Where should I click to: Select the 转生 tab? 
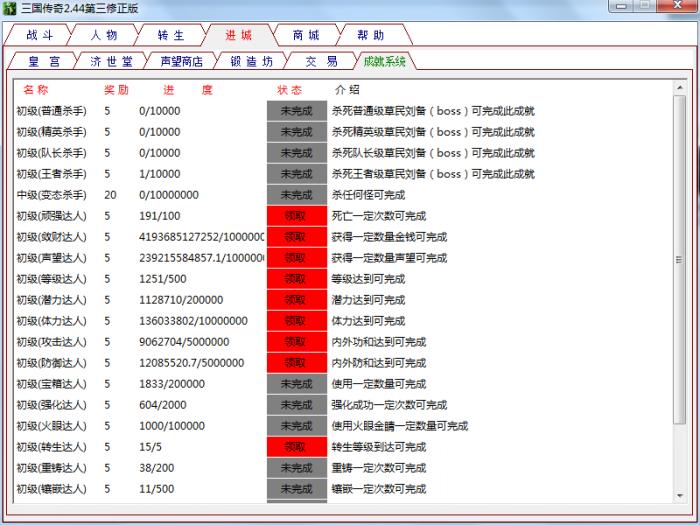point(171,35)
